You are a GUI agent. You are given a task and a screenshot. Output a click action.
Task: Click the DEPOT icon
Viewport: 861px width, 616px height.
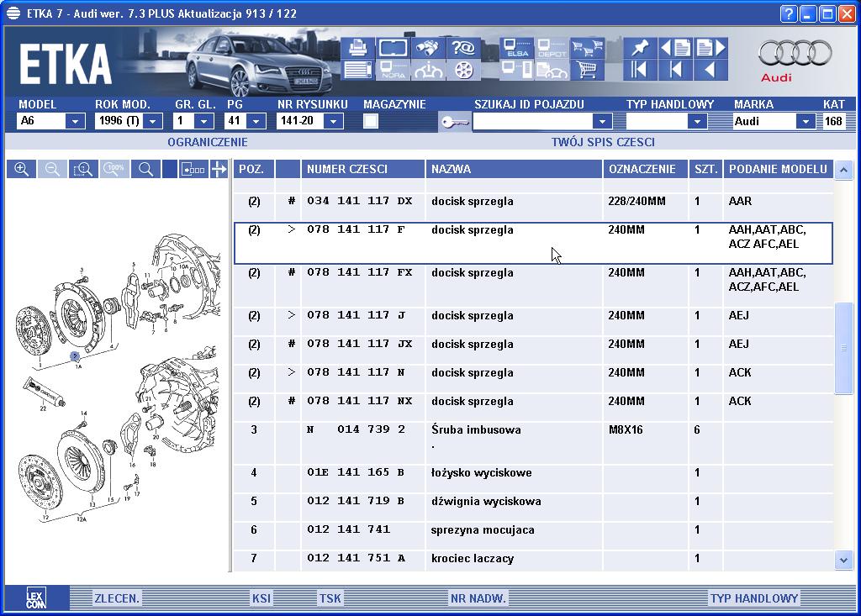pyautogui.click(x=552, y=48)
